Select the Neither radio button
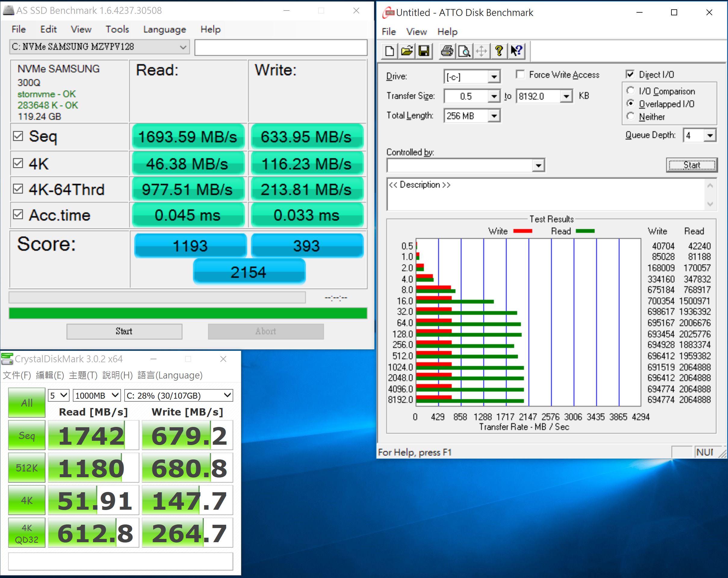This screenshot has height=578, width=728. [x=630, y=116]
